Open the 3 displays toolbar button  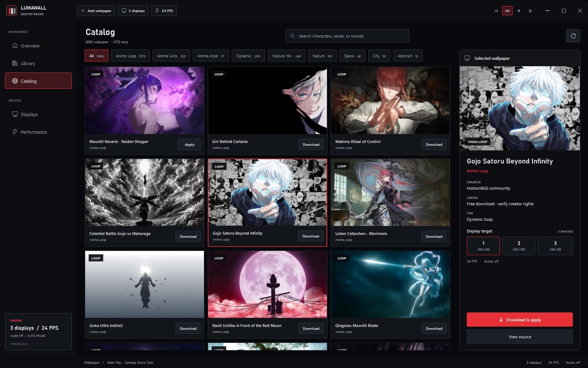(133, 11)
